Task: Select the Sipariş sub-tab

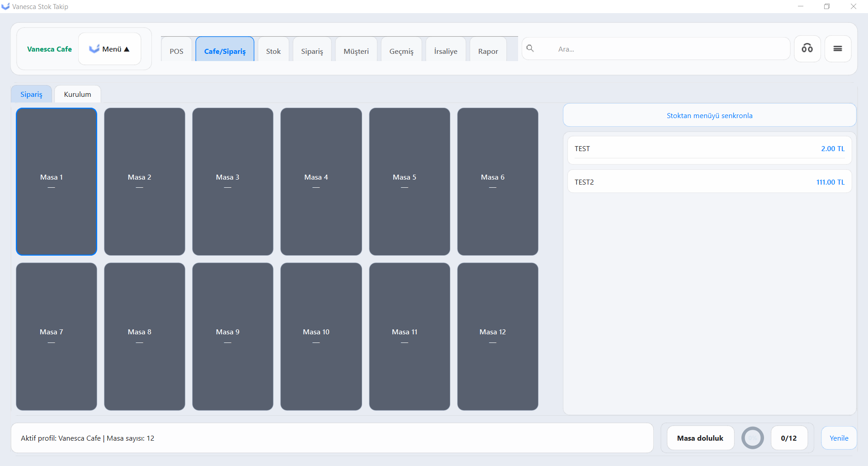Action: tap(31, 94)
